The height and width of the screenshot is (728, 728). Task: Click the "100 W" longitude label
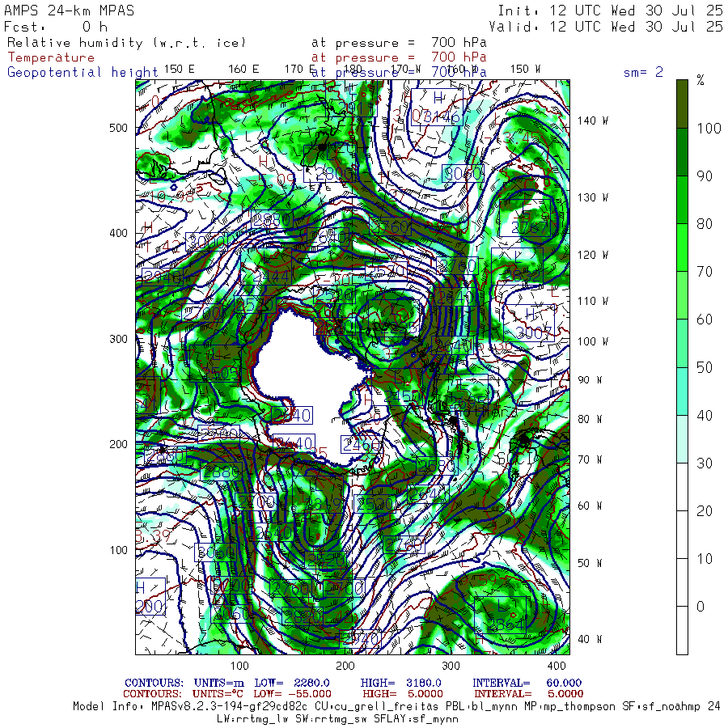click(593, 341)
